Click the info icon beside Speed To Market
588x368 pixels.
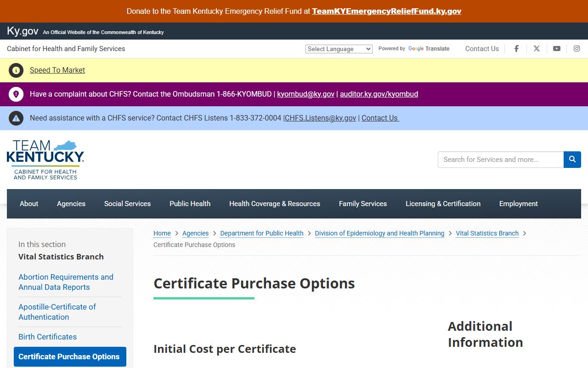[16, 70]
